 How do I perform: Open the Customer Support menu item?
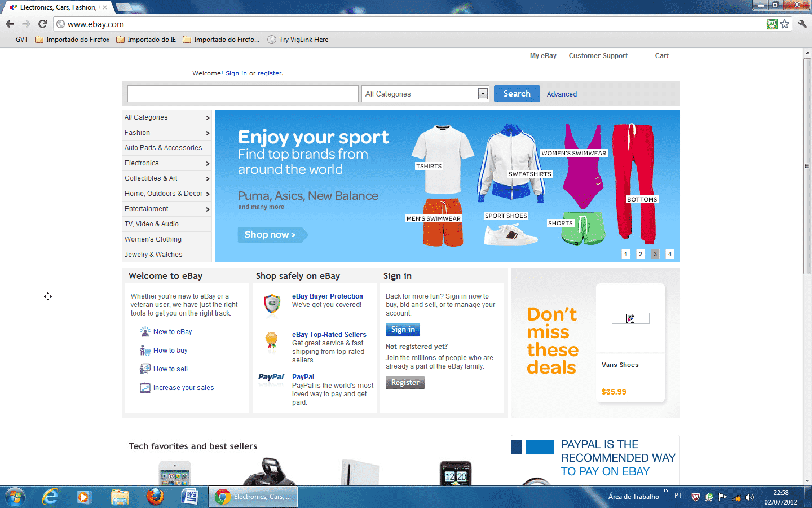click(x=598, y=56)
